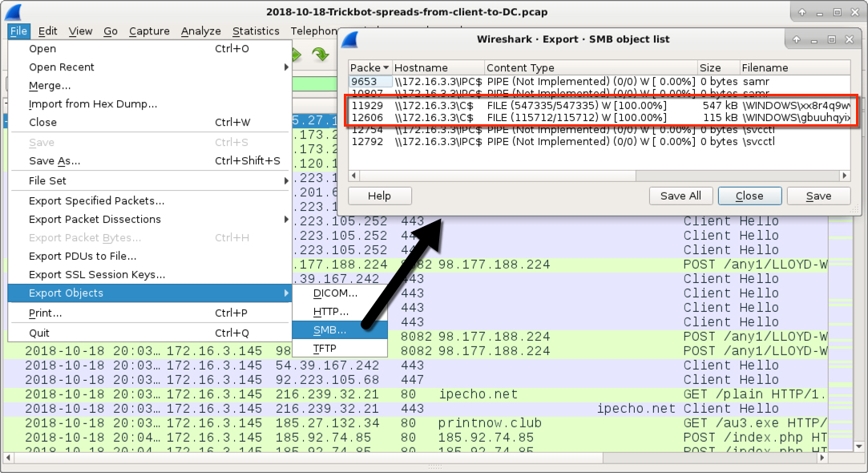Click the packet list horizontal scrollbar track

[x=709, y=458]
